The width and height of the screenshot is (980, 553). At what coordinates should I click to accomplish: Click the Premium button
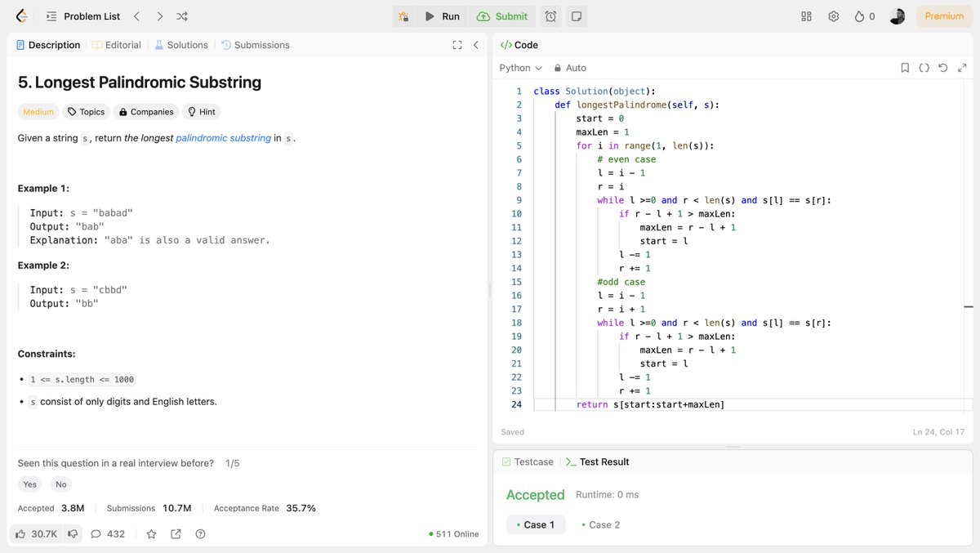click(x=944, y=16)
